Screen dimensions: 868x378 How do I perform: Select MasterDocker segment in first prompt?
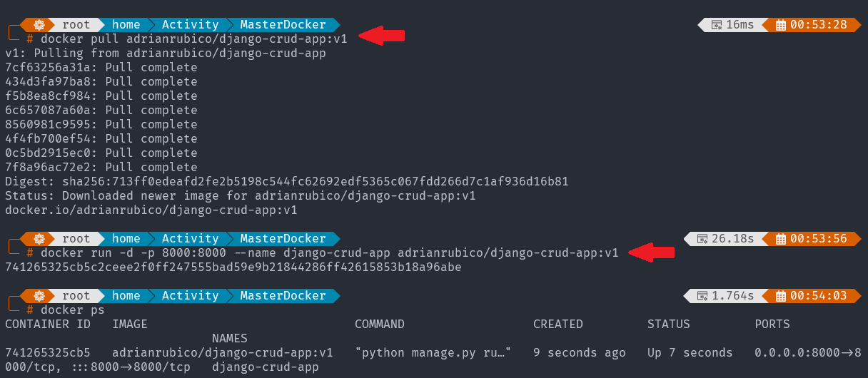tap(283, 25)
